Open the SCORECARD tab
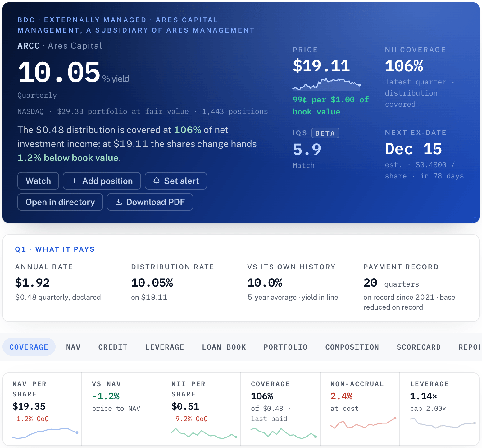This screenshot has width=482, height=448. [419, 347]
